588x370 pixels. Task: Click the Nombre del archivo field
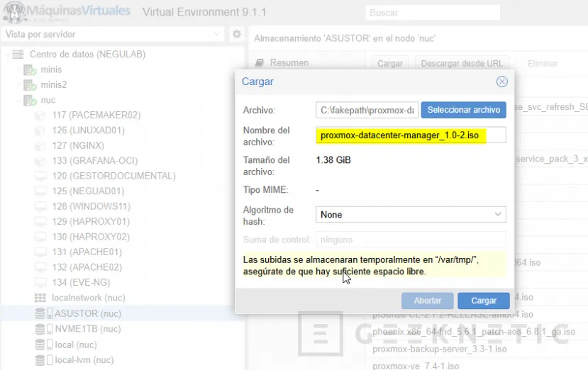(x=411, y=135)
